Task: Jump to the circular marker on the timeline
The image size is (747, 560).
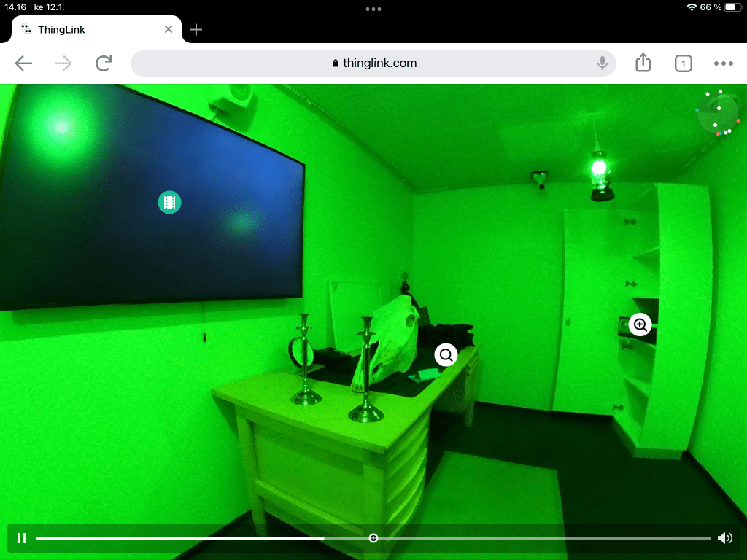Action: (x=373, y=538)
